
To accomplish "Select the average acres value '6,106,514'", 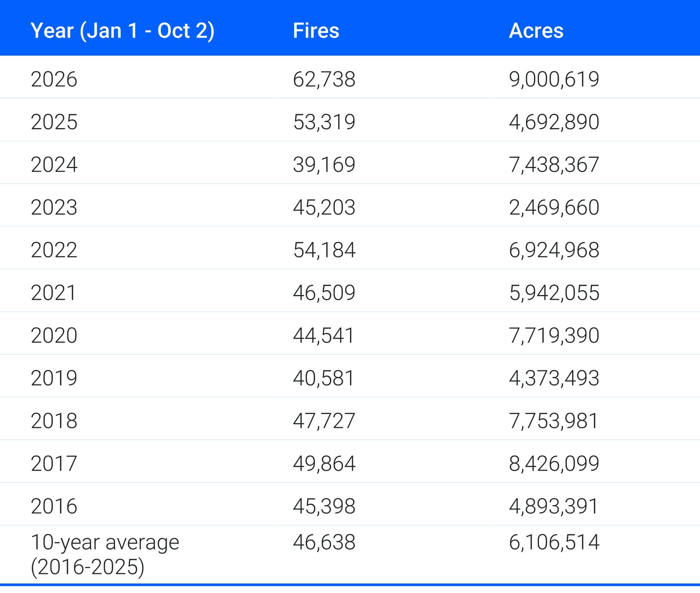I will coord(554,542).
